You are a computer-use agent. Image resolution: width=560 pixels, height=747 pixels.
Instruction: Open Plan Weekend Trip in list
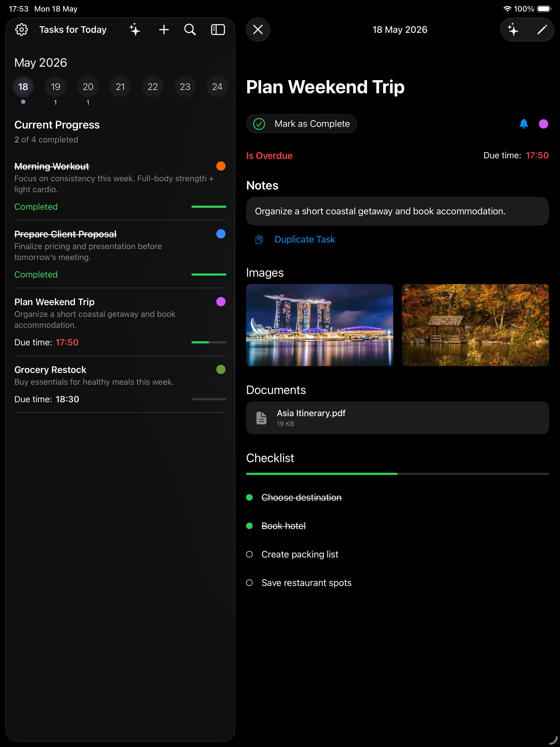[x=120, y=322]
